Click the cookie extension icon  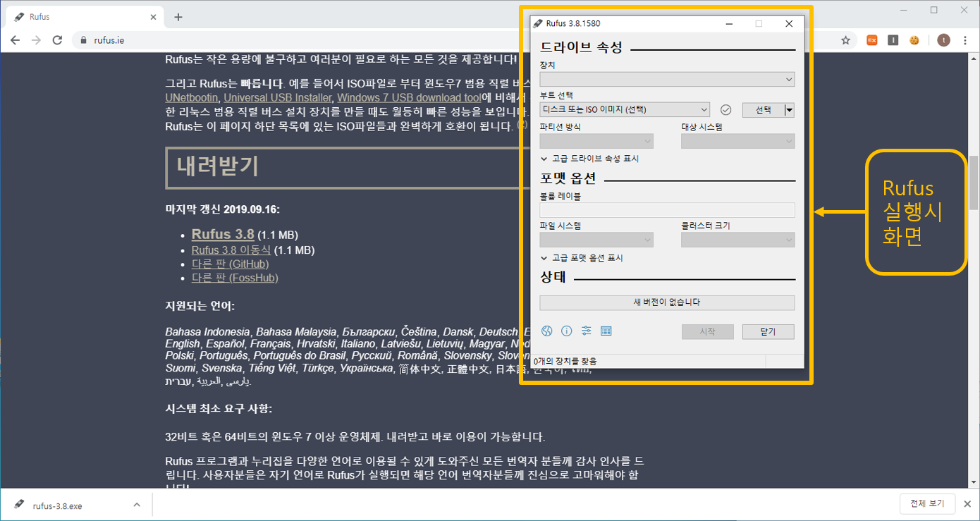pos(914,40)
